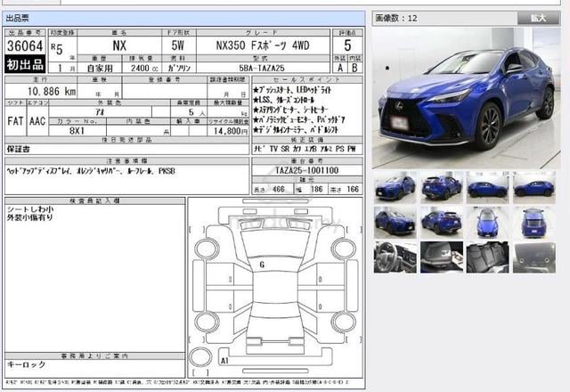570x392 pixels.
Task: Click the 画像数：12 image count label
Action: (x=396, y=18)
